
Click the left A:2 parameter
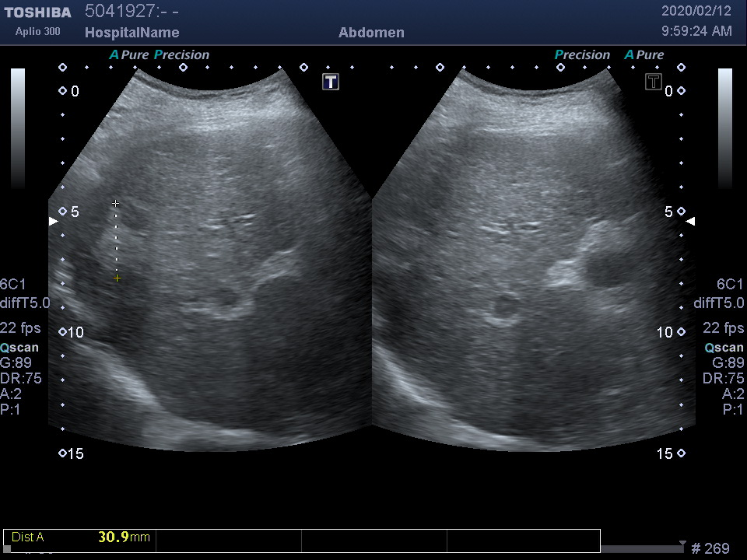point(10,394)
